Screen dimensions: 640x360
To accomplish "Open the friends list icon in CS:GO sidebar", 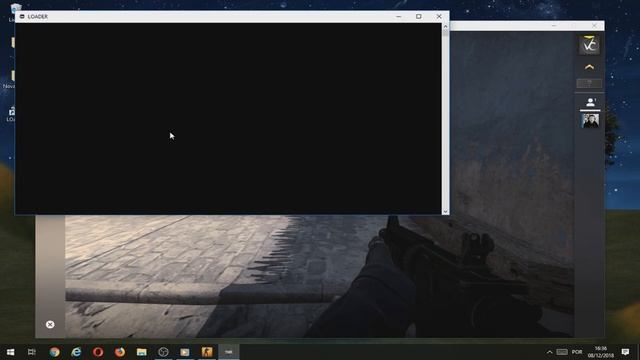I will pos(590,102).
